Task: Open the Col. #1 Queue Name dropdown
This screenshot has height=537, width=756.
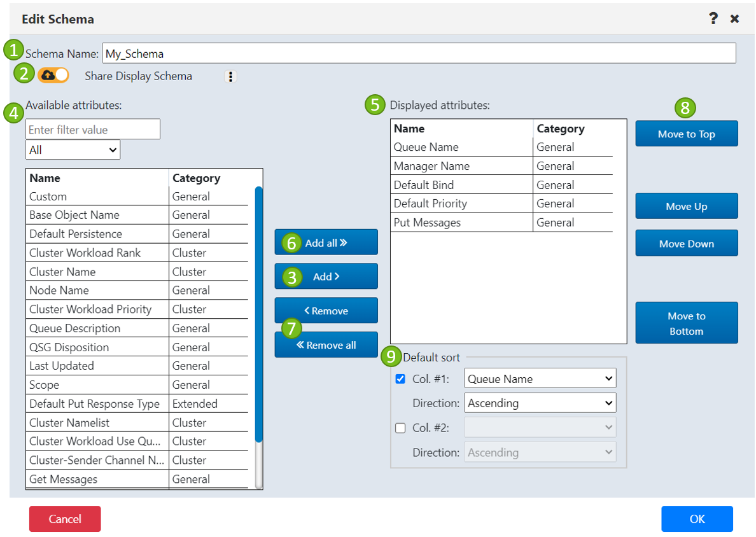Action: 540,379
